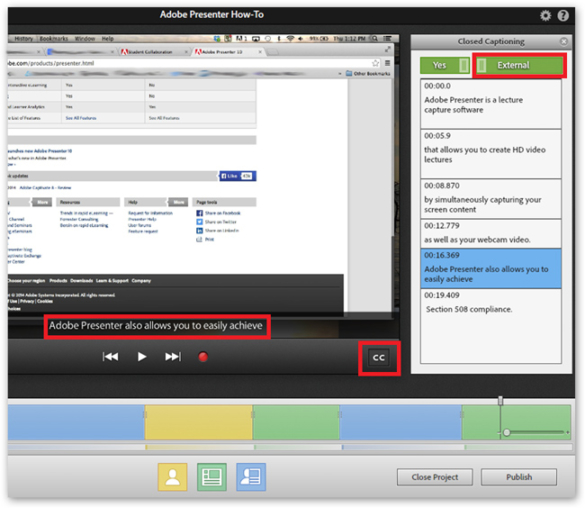The height and width of the screenshot is (508, 585).
Task: Toggle closed captions with CC button
Action: pos(379,358)
